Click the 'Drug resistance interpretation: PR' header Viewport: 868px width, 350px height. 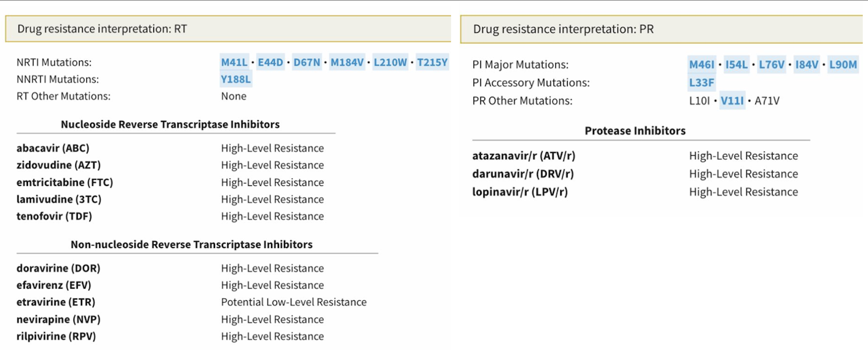pyautogui.click(x=563, y=29)
